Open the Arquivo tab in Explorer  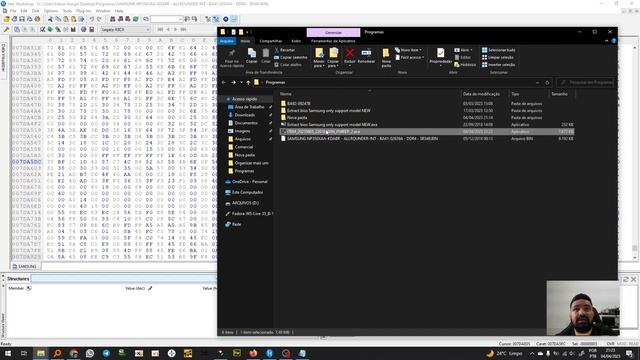coord(227,41)
